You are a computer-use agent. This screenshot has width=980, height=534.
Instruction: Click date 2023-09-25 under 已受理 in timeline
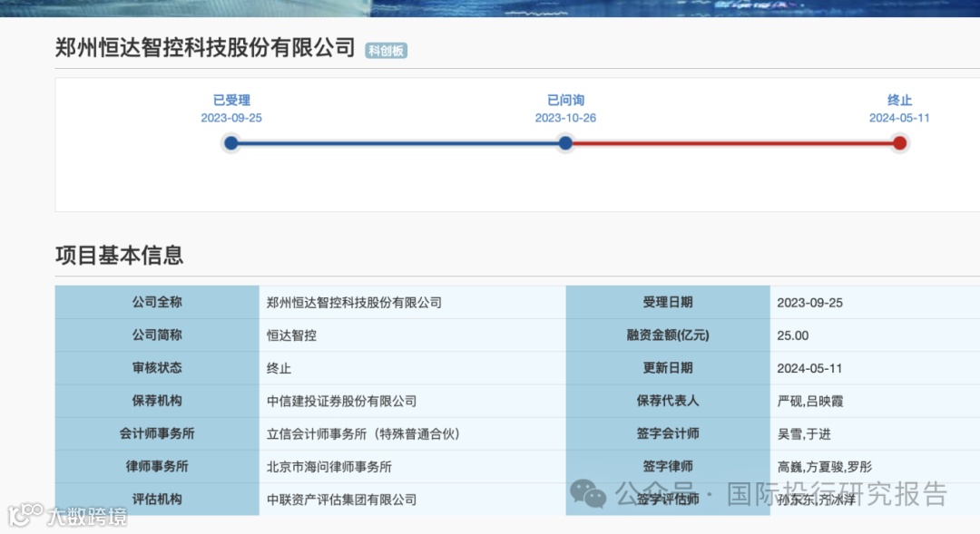point(231,118)
